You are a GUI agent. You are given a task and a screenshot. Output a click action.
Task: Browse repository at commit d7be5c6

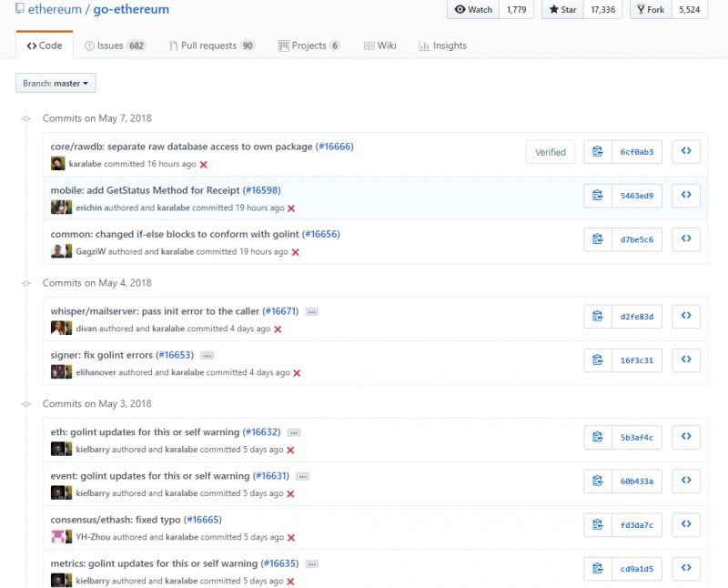[686, 238]
